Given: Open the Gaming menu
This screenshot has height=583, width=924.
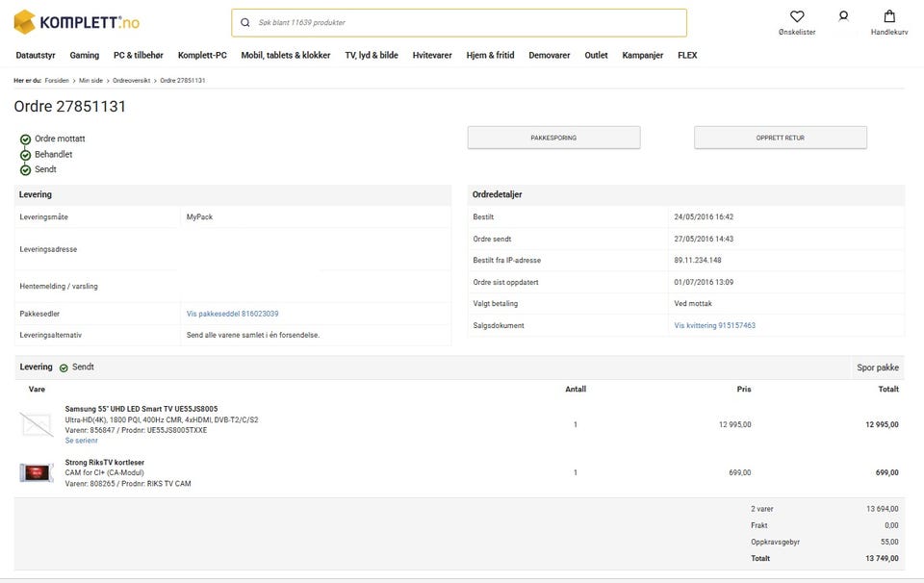Looking at the screenshot, I should pos(85,56).
